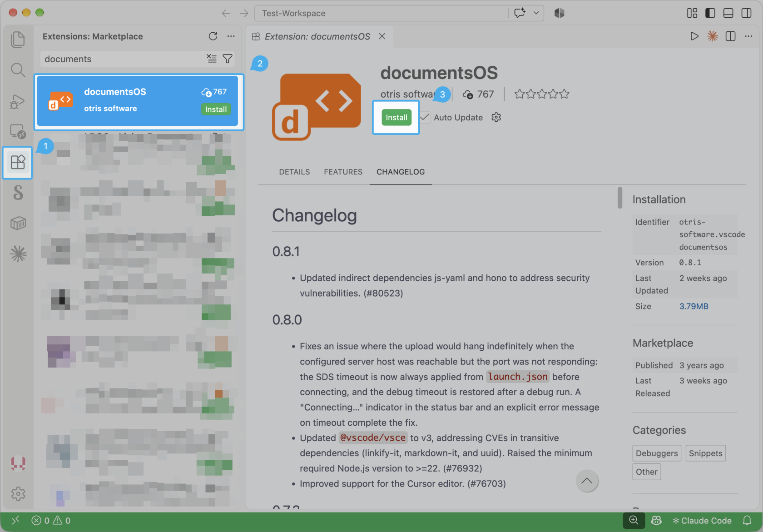Click the run icon in editor toolbar

tap(694, 36)
